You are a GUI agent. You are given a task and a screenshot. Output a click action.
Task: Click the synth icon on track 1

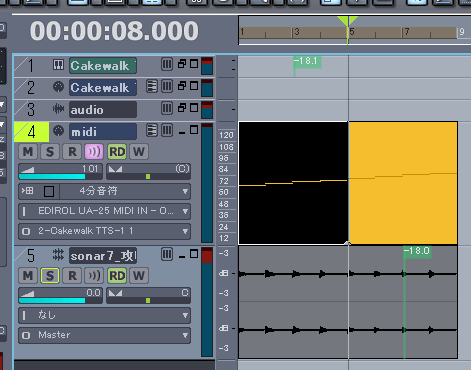point(58,65)
